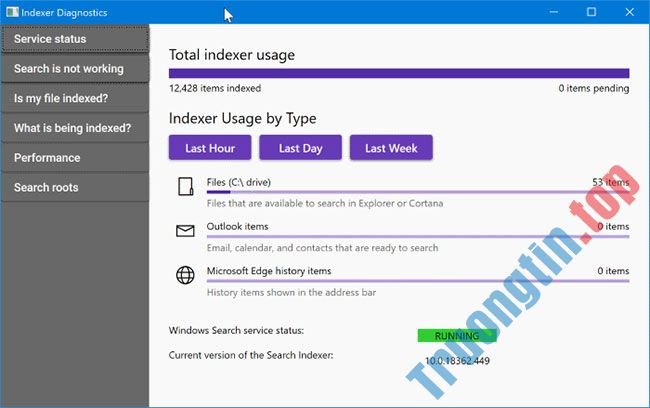The height and width of the screenshot is (408, 650).
Task: Click 'Current version of the Search Indexer:' label
Action: pos(251,355)
